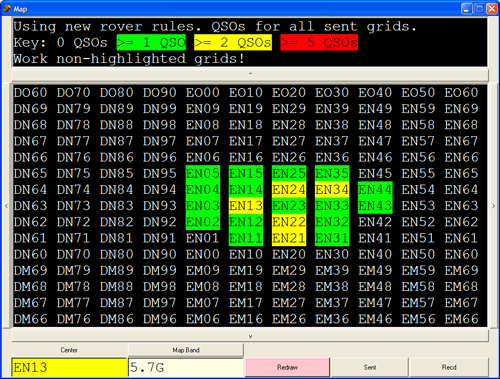This screenshot has height=379, width=500.
Task: Select the green grid cell EN32
Action: point(332,222)
